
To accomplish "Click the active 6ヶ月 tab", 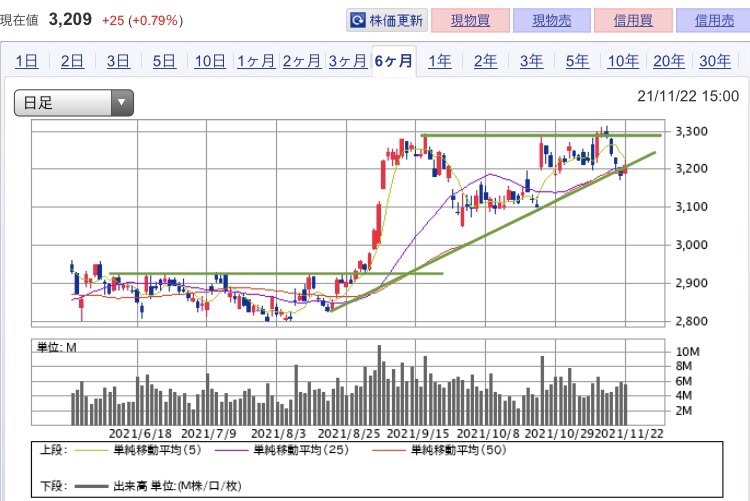I will [393, 61].
